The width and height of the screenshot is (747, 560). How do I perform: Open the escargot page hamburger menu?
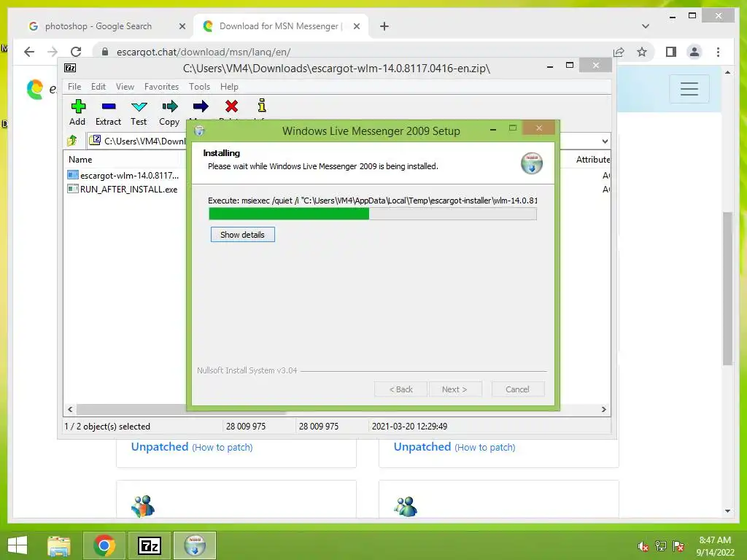pyautogui.click(x=689, y=88)
